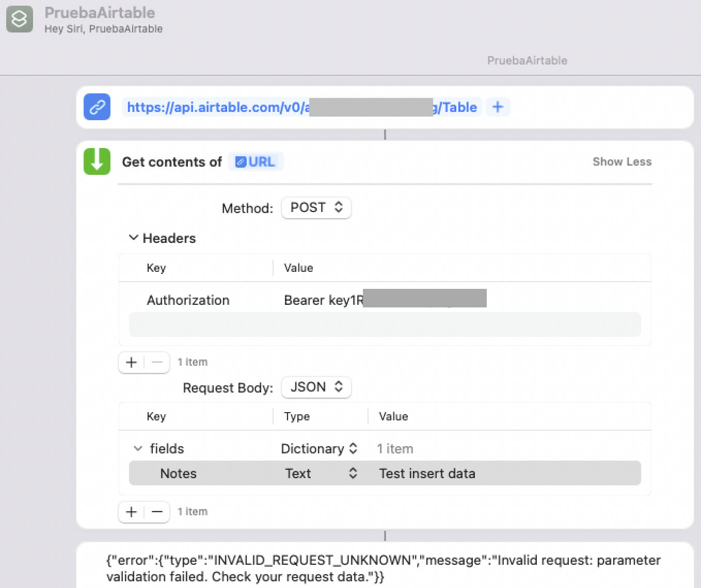Click the Hey Siri, PruebaAirtable subtitle
Viewport: 701px width, 588px height.
(x=103, y=29)
